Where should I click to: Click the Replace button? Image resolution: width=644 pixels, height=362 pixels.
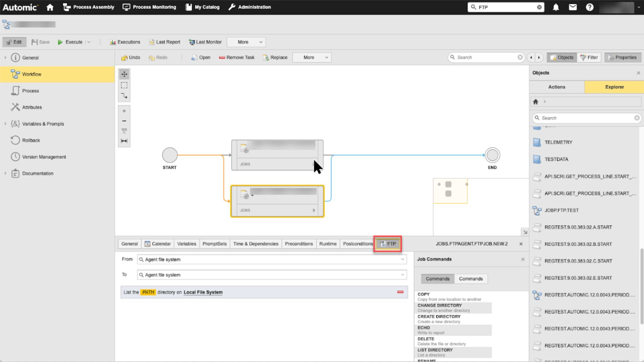275,57
